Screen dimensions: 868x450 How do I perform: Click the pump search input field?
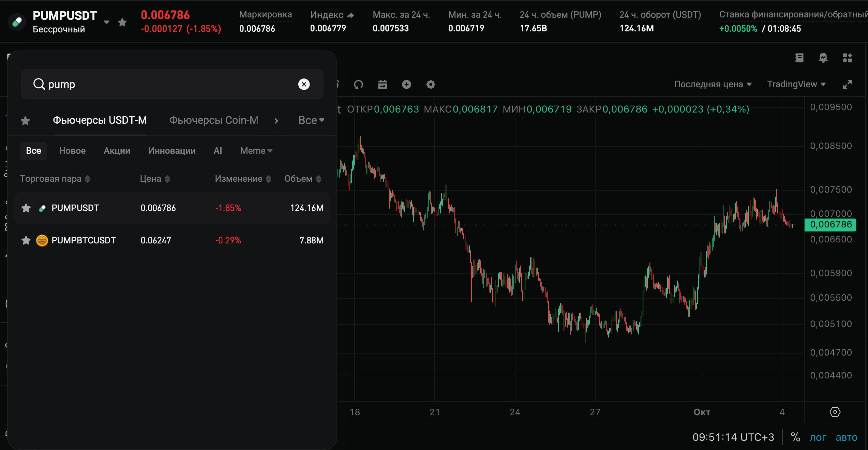pos(170,84)
